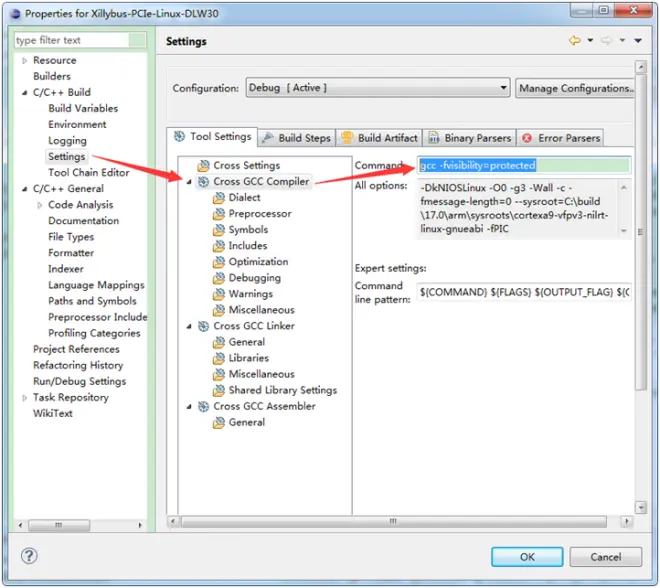Click All options scroll down arrow
The image size is (660, 588).
point(624,231)
